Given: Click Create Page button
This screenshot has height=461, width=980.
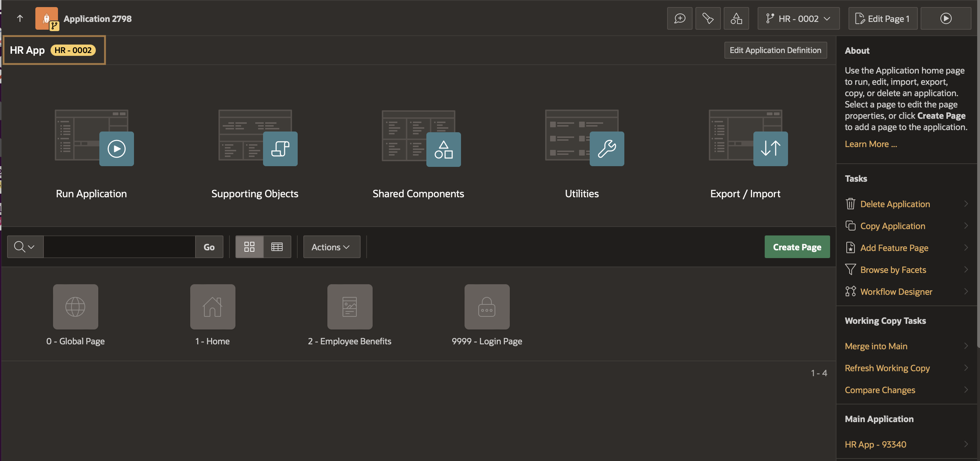Looking at the screenshot, I should 797,247.
